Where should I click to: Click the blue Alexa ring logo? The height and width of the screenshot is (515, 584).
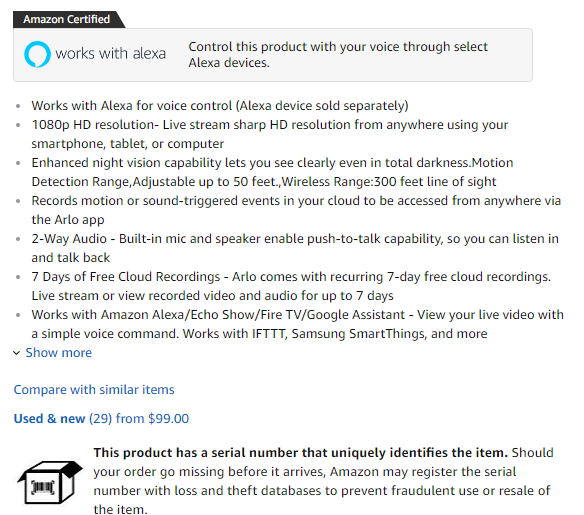37,54
